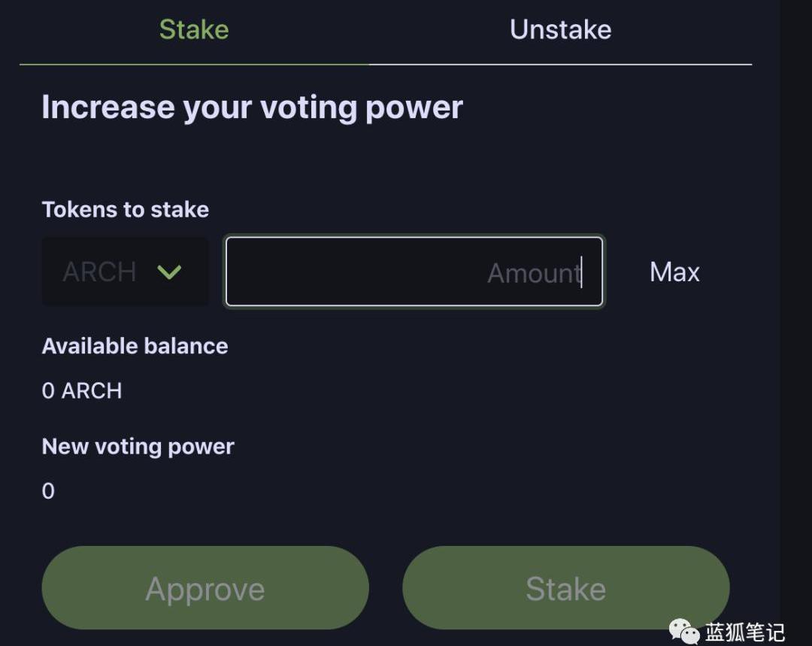
Task: Click the 蓝狐笔记 watermark text
Action: pyautogui.click(x=744, y=632)
